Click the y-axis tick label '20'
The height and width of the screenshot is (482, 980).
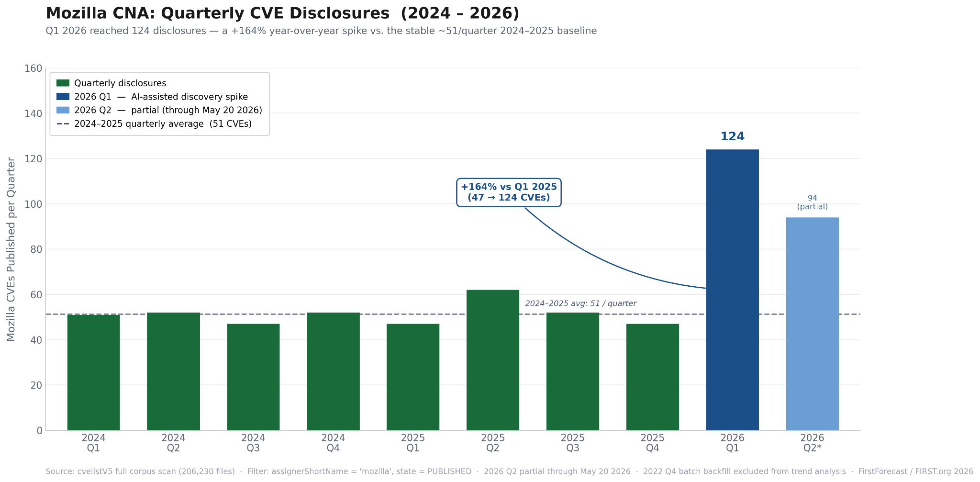36,385
